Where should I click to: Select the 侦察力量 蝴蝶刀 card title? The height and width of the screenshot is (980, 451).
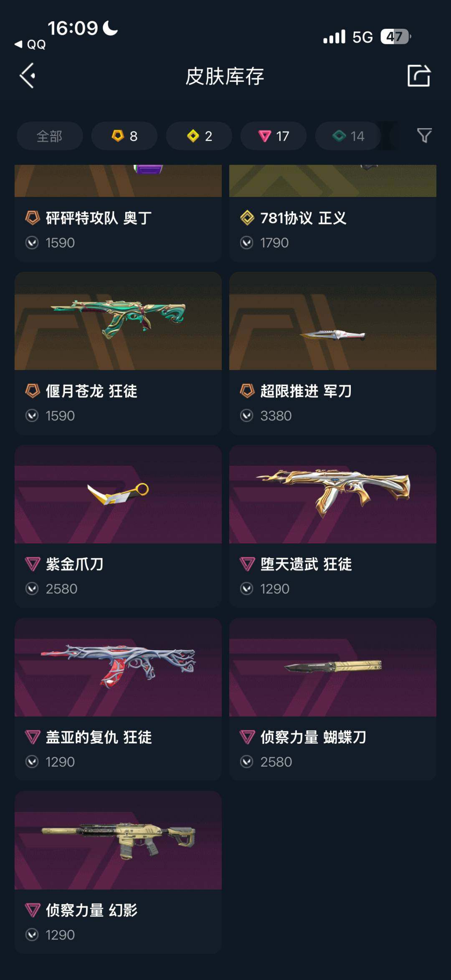coord(313,737)
